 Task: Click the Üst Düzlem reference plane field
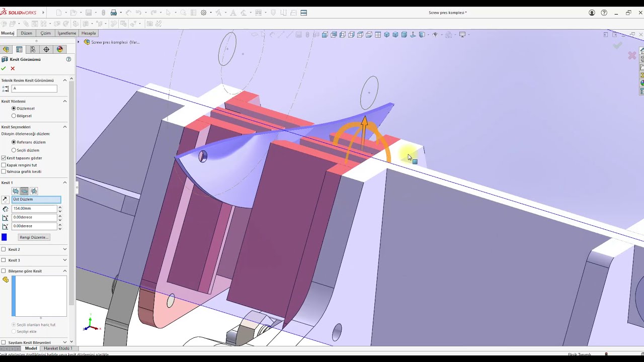[36, 200]
